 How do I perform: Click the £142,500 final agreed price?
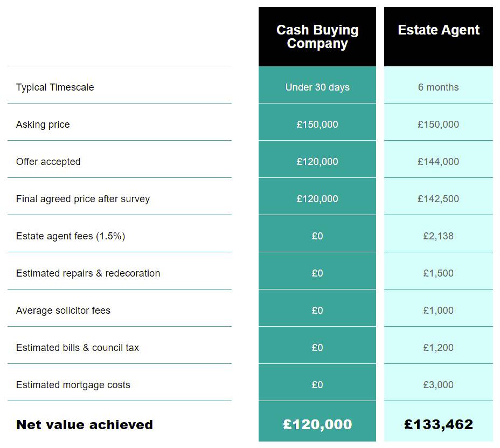[x=439, y=199]
